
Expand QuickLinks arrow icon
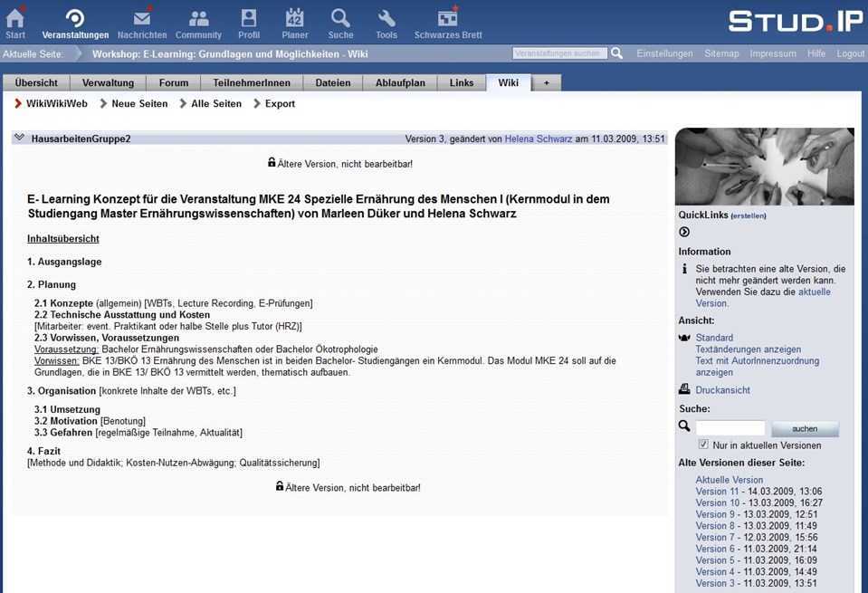click(x=684, y=232)
